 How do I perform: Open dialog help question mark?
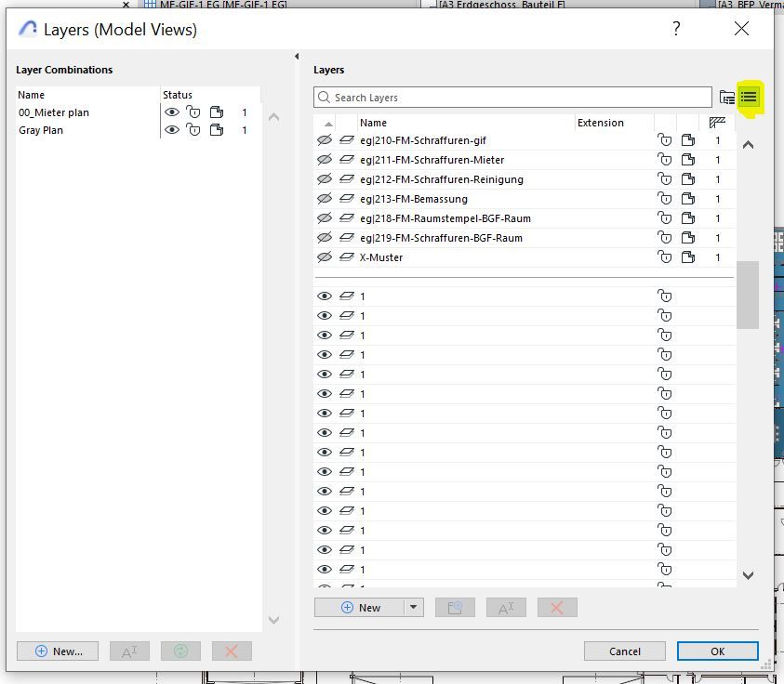pyautogui.click(x=676, y=29)
